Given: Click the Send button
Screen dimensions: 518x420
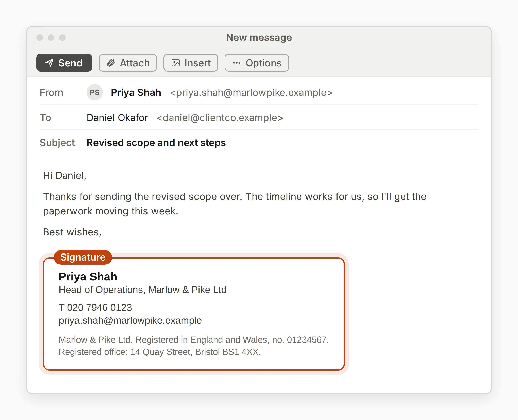Looking at the screenshot, I should coord(64,63).
